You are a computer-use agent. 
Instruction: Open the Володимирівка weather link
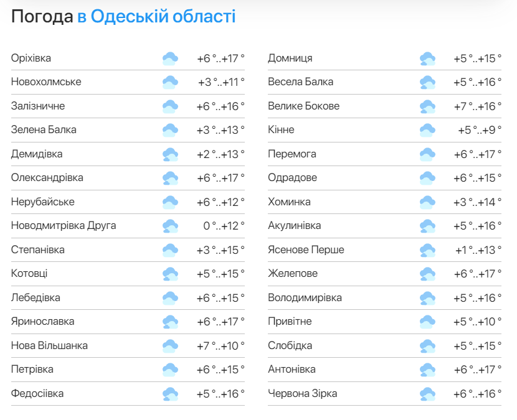[x=305, y=298]
